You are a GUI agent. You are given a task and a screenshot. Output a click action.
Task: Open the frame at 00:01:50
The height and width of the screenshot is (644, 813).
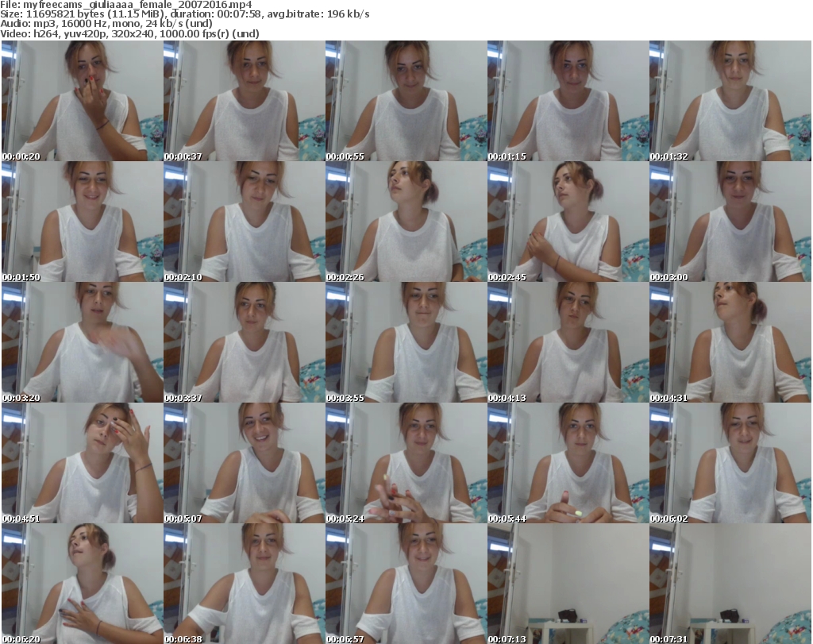tap(83, 222)
